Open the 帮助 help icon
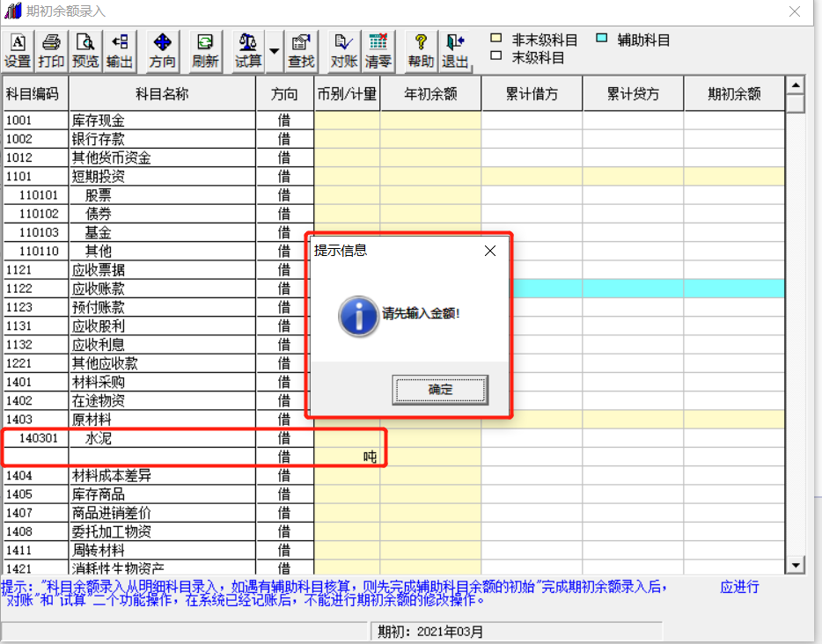Viewport: 822px width, 644px height. tap(421, 51)
